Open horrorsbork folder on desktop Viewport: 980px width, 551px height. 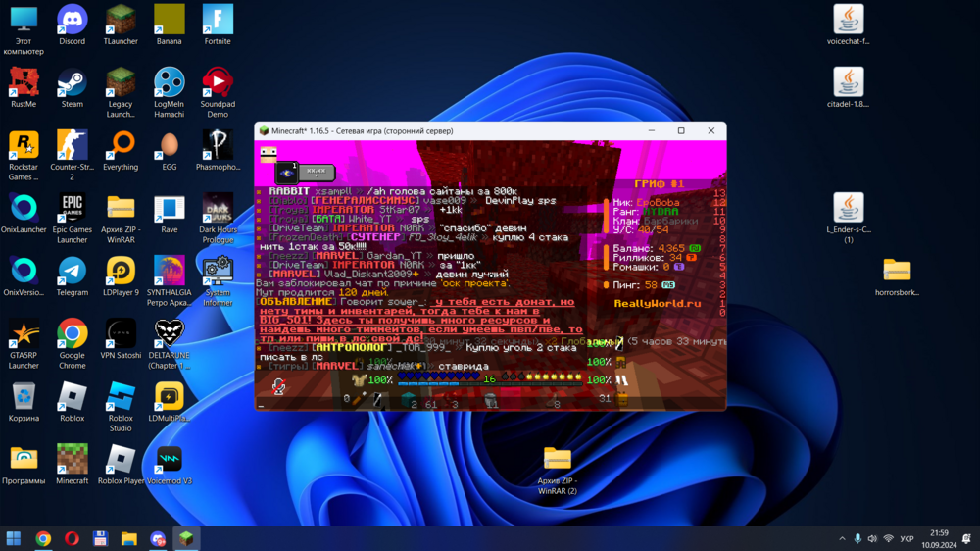897,276
